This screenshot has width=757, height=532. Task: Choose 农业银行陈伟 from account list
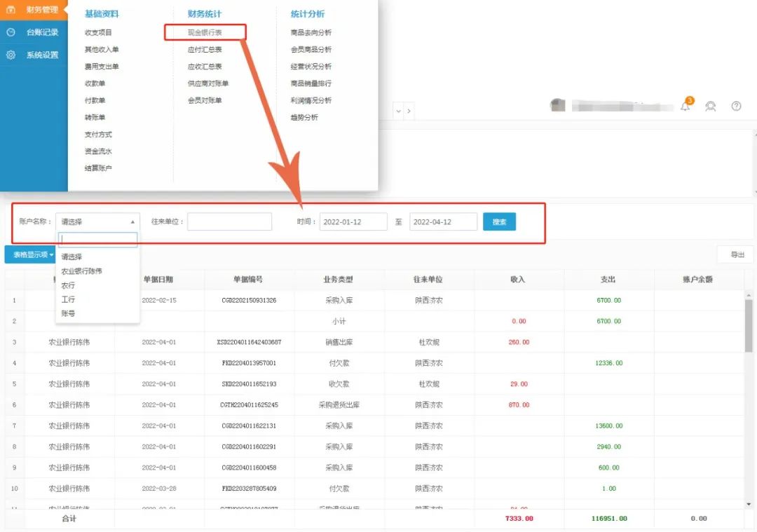coord(81,271)
